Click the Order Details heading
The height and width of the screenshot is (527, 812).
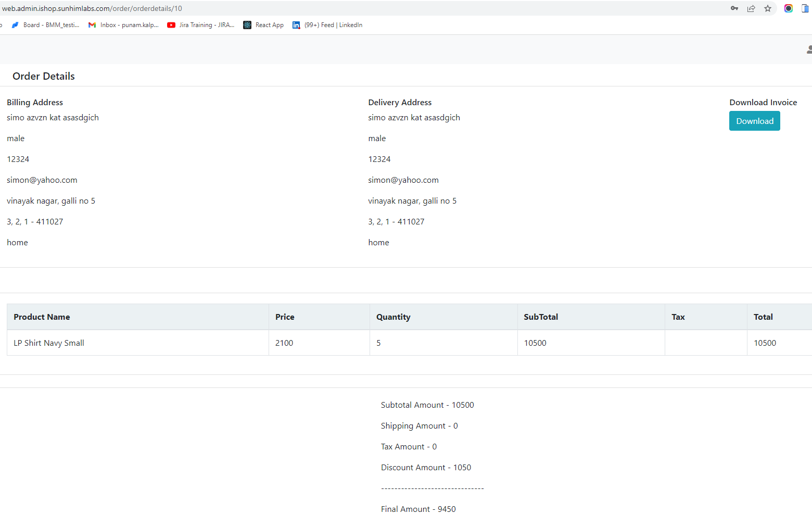[x=44, y=76]
